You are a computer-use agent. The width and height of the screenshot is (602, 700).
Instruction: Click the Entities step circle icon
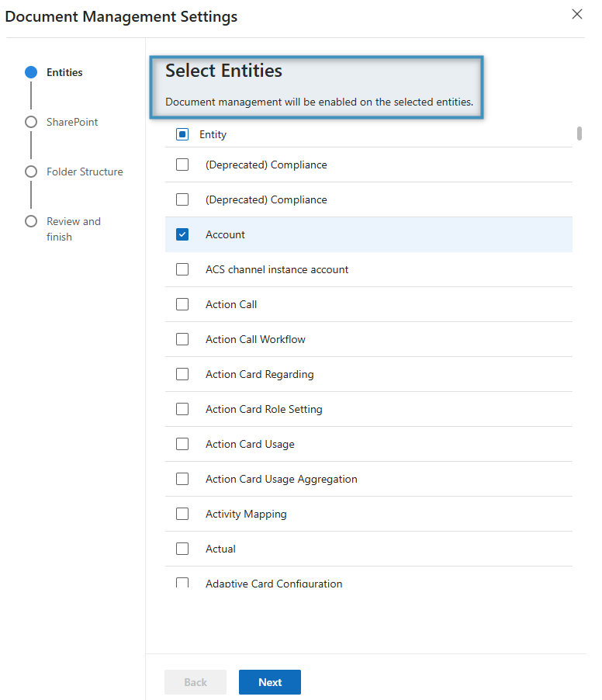[31, 72]
